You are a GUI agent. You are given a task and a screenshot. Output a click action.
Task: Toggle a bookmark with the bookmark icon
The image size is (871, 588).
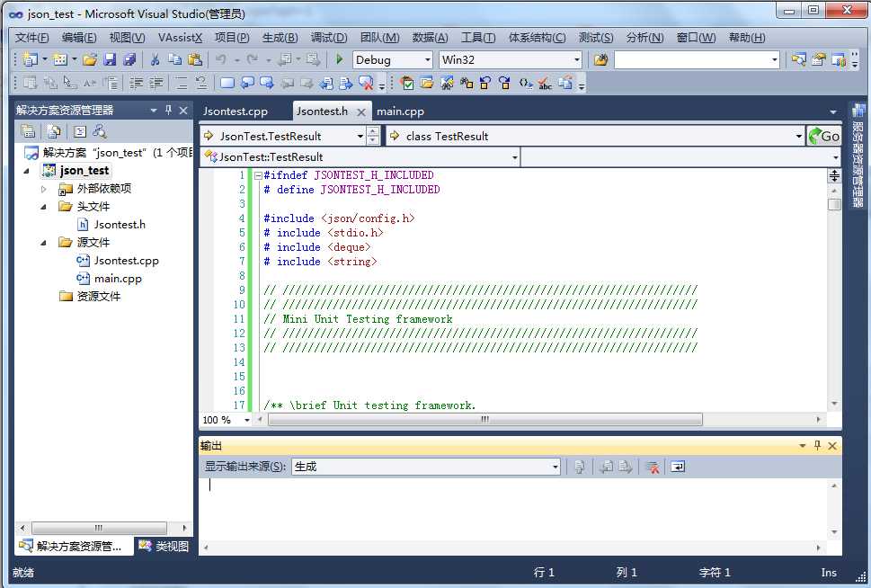pos(227,84)
